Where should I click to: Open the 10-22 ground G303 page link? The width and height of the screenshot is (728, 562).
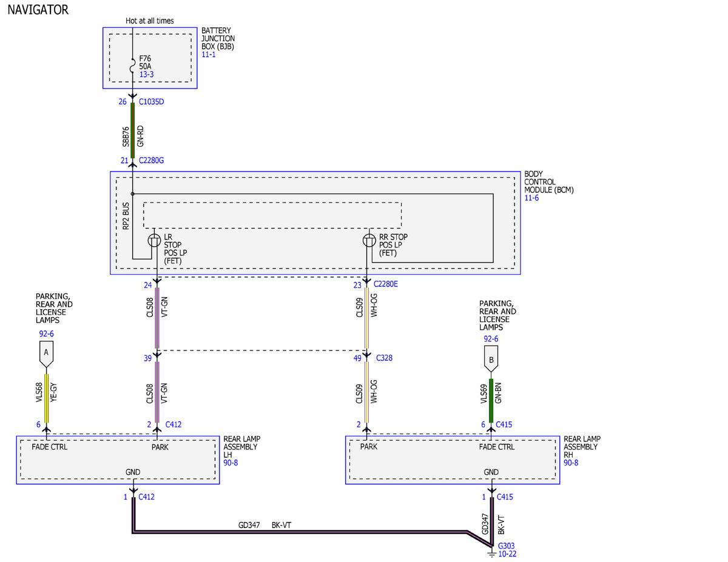(x=507, y=554)
